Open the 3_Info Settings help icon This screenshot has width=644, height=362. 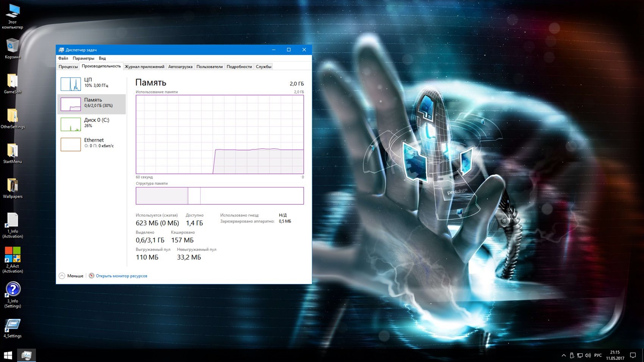pyautogui.click(x=13, y=290)
